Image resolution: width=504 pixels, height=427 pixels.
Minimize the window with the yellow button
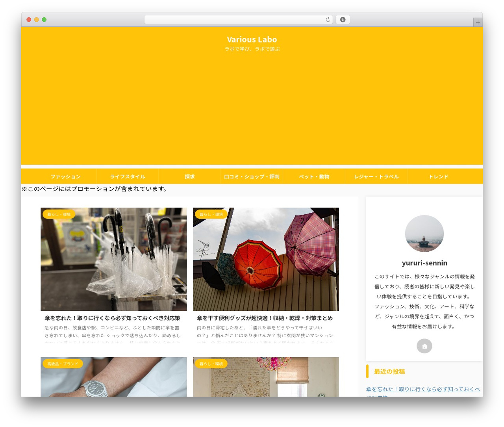point(36,20)
